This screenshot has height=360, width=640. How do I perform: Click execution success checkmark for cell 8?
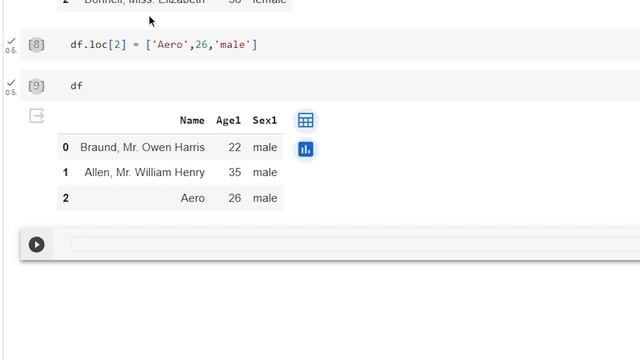point(11,41)
